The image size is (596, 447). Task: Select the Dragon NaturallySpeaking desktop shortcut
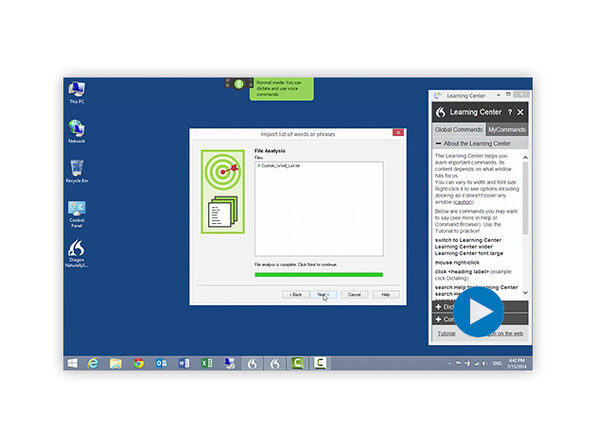point(77,254)
